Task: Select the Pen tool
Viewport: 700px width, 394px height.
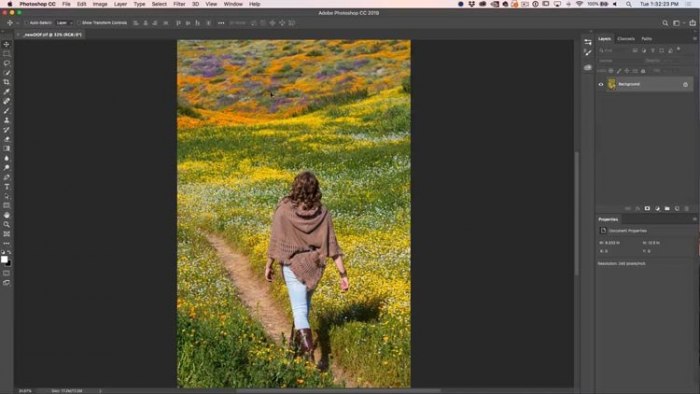Action: (6, 177)
